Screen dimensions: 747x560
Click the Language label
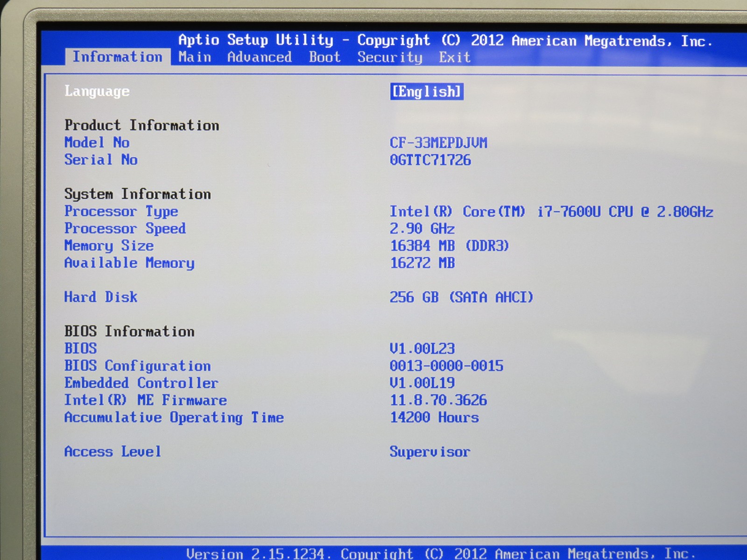97,91
